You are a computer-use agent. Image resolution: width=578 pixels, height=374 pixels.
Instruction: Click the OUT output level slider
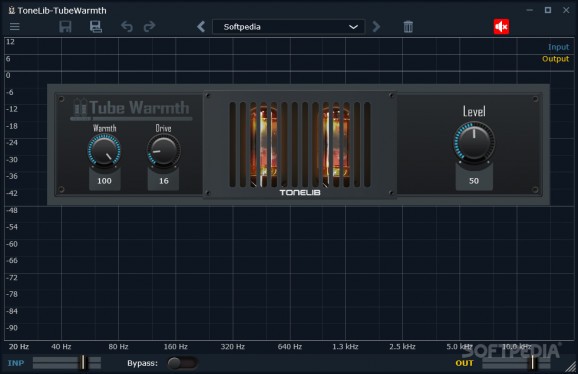pyautogui.click(x=516, y=363)
